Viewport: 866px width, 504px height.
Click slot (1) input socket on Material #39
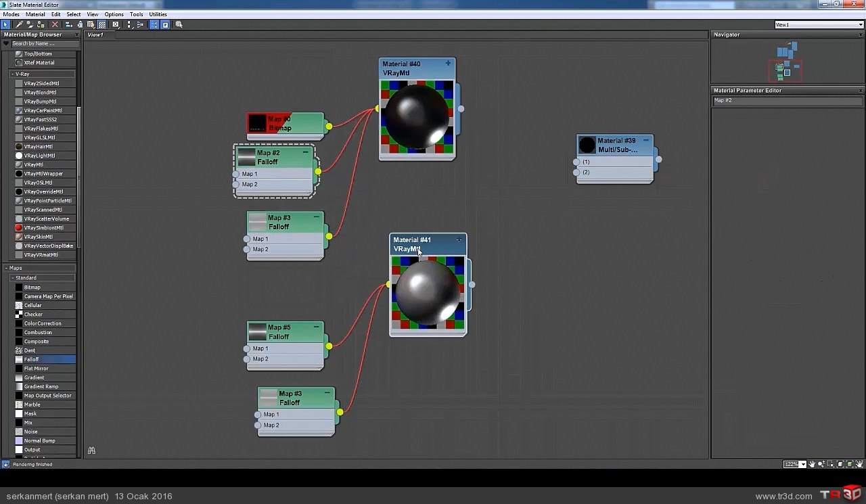pos(576,162)
